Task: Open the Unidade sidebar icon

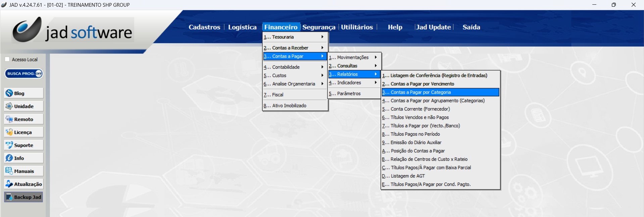Action: point(9,106)
